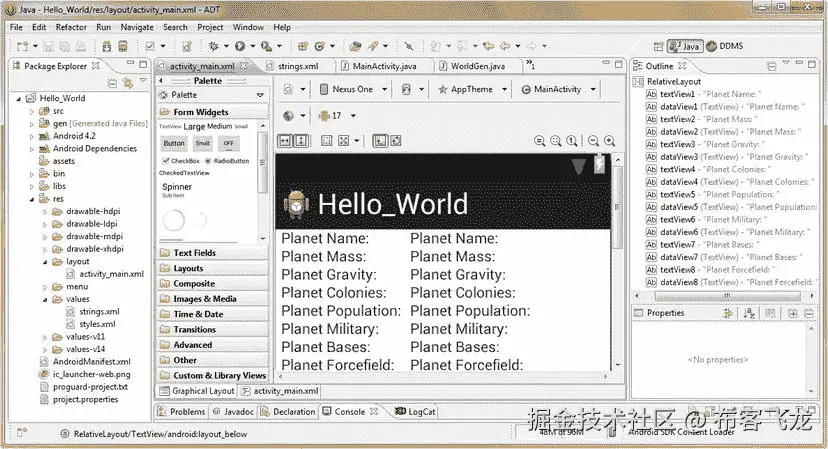Image resolution: width=828 pixels, height=449 pixels.
Task: Open the Custom & Library Views category
Action: 213,376
